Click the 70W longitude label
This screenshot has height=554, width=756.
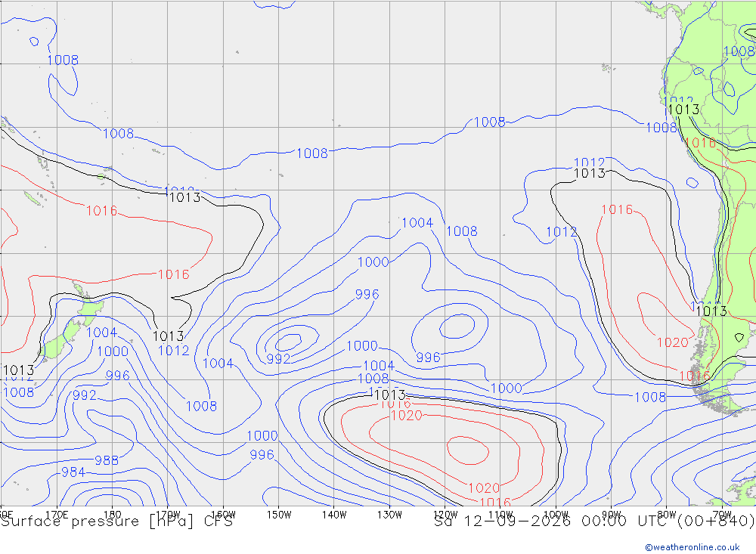[722, 515]
